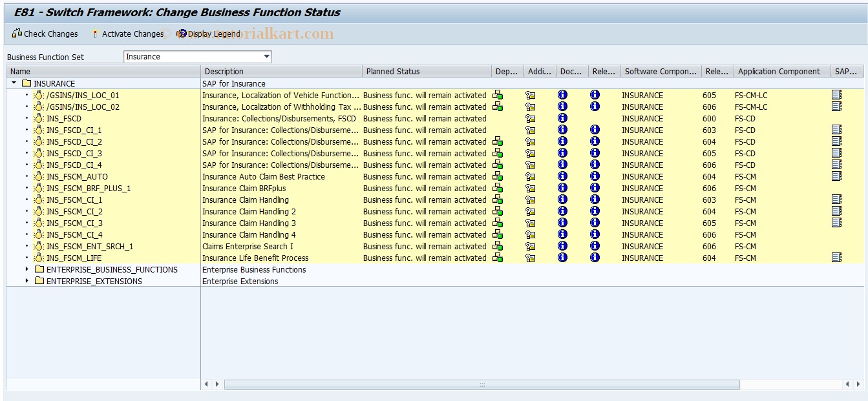Click left scroll arrow of name pane

click(207, 384)
